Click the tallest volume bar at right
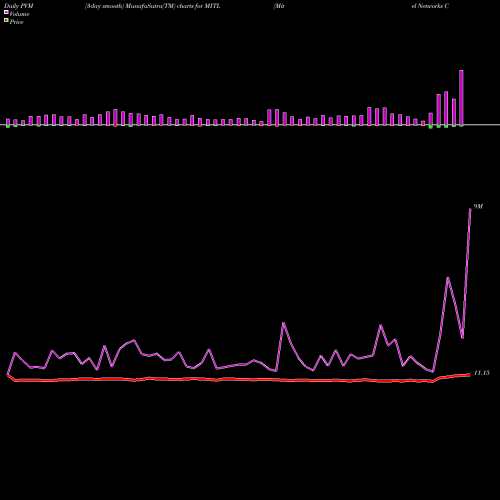The image size is (500, 500). pyautogui.click(x=461, y=98)
